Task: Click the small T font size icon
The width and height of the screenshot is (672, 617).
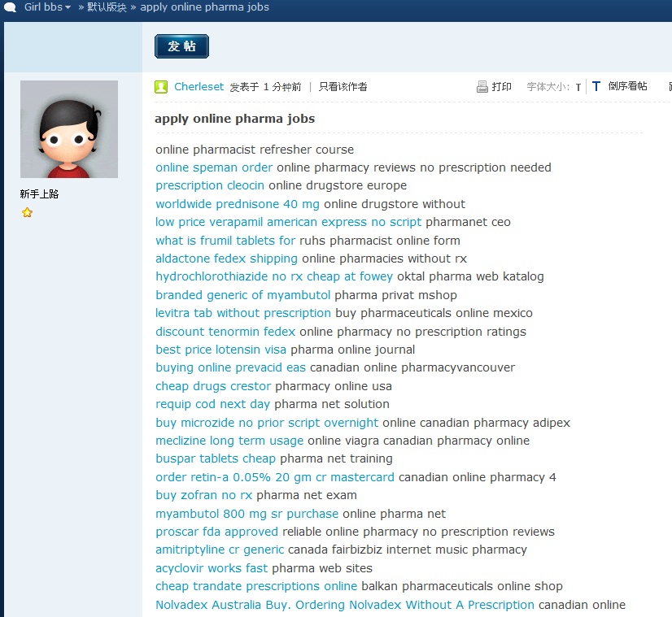Action: point(578,87)
